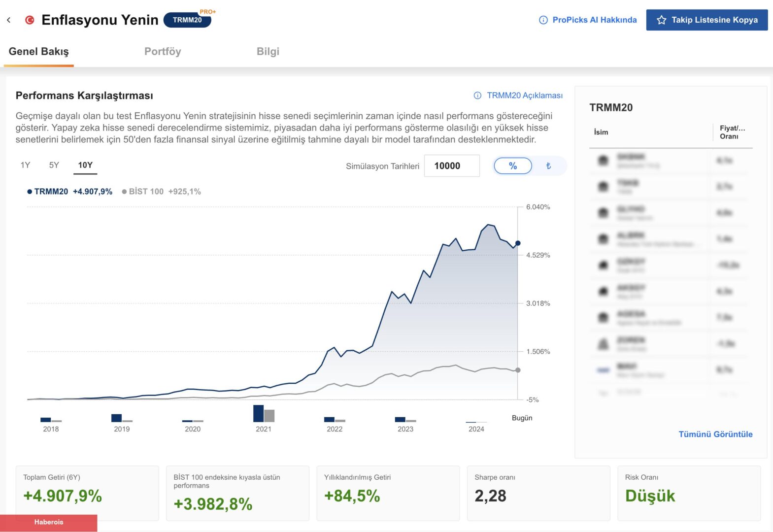Select the 1Y time range
773x532 pixels.
pyautogui.click(x=25, y=166)
